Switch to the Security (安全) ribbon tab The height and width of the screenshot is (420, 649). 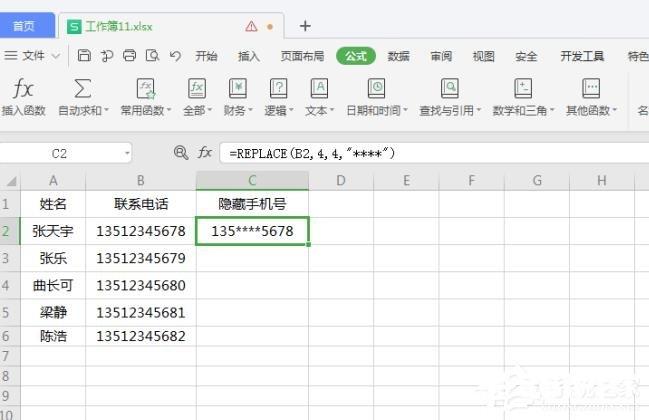[526, 56]
